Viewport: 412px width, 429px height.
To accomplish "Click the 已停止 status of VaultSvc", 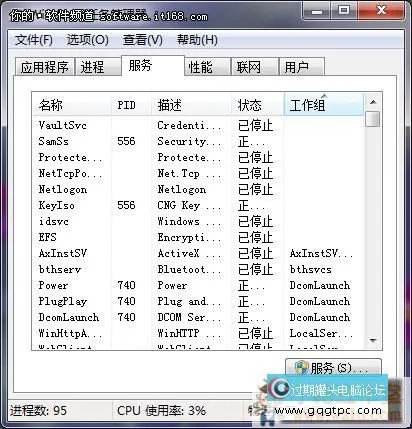I will [256, 126].
